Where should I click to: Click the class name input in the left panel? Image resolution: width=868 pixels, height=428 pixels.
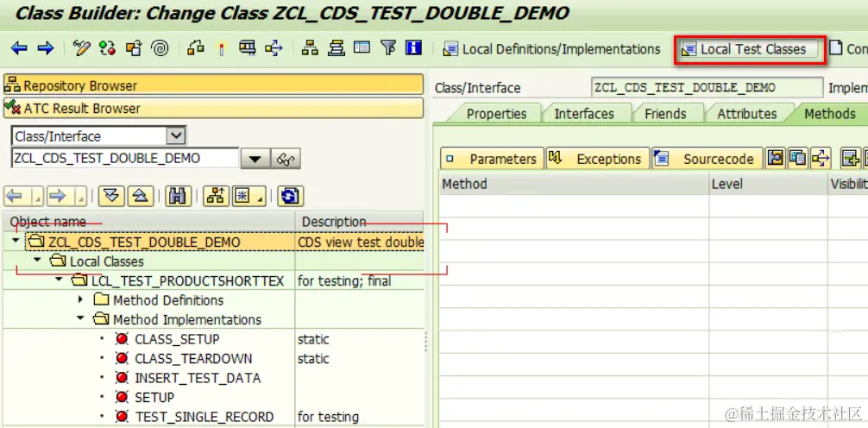pyautogui.click(x=125, y=159)
